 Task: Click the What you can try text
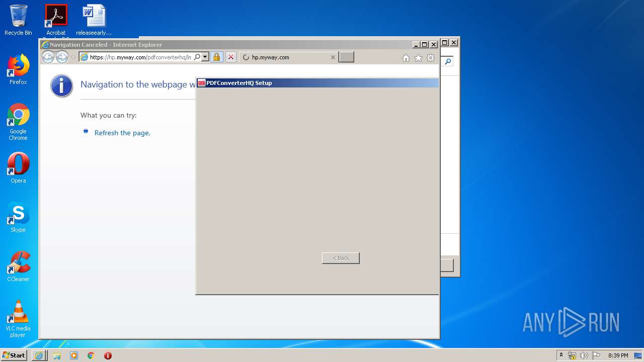point(109,115)
